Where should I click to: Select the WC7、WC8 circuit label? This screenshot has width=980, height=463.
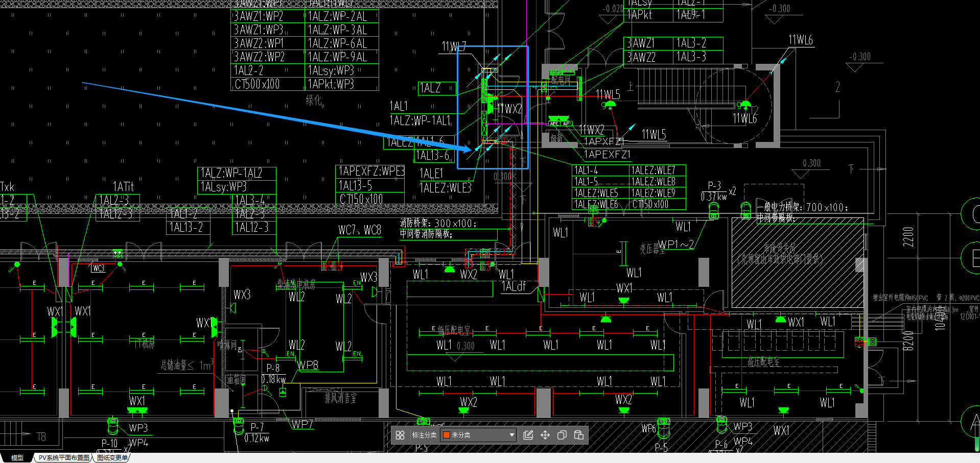coord(360,230)
